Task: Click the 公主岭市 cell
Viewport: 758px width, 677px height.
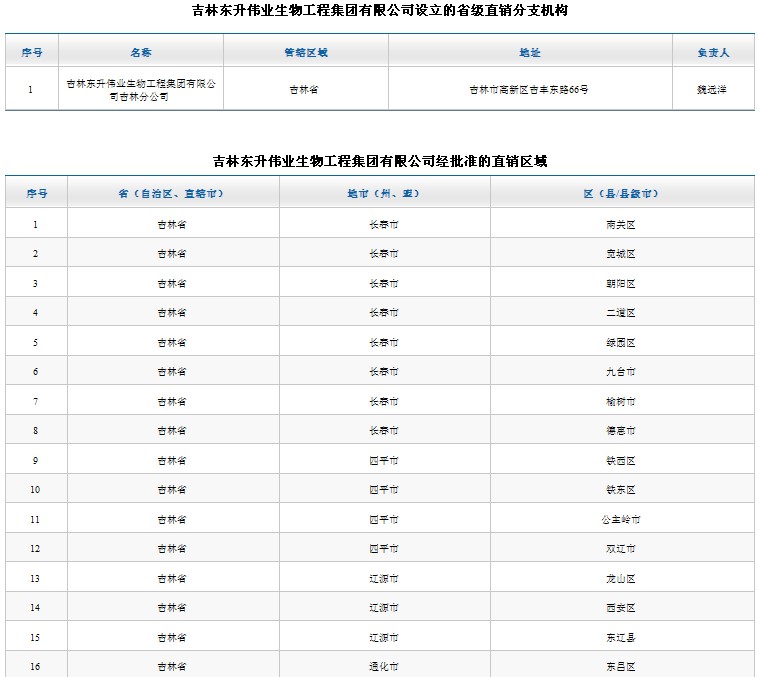Action: click(621, 520)
